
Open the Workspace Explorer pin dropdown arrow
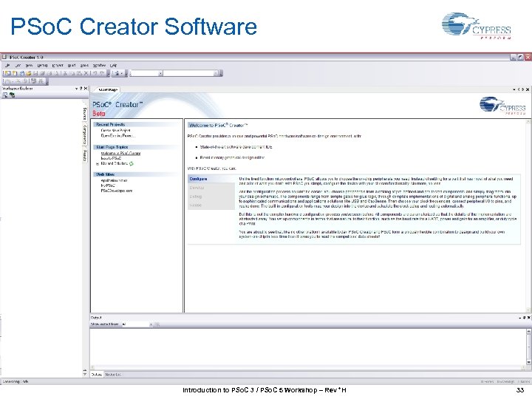(x=76, y=89)
